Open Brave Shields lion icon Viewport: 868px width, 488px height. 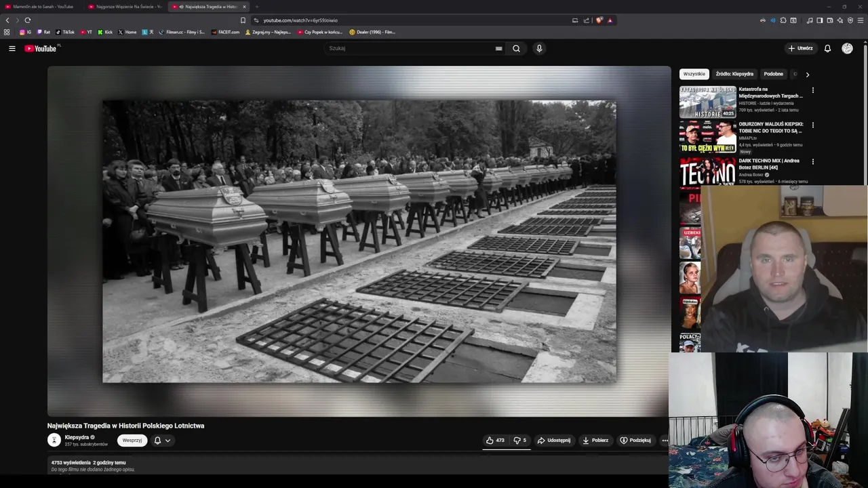tap(599, 20)
